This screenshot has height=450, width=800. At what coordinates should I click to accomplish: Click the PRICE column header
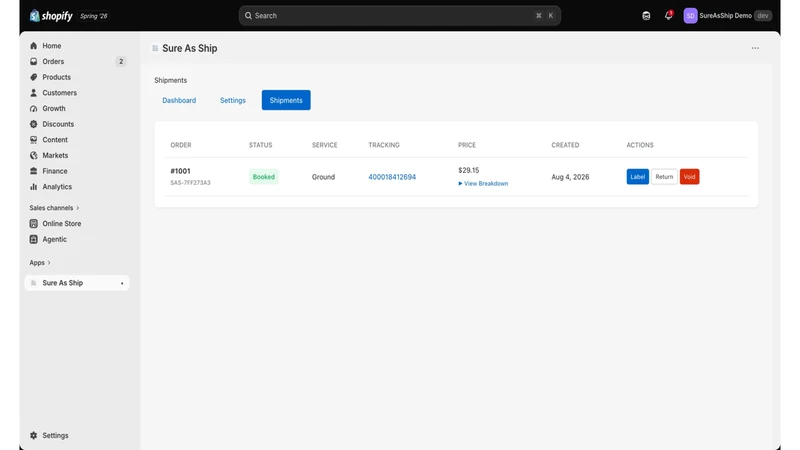click(467, 145)
